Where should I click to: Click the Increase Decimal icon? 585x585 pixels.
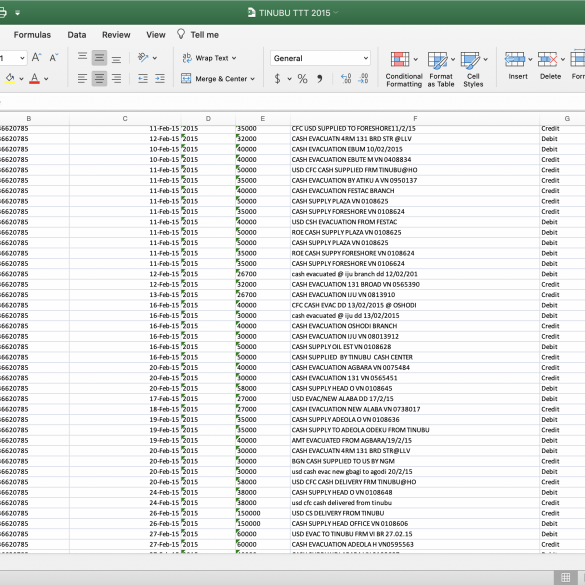pos(346,79)
